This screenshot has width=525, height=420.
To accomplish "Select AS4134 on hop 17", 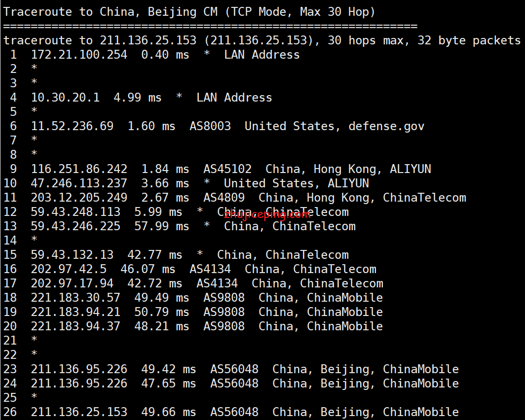I will pyautogui.click(x=217, y=283).
